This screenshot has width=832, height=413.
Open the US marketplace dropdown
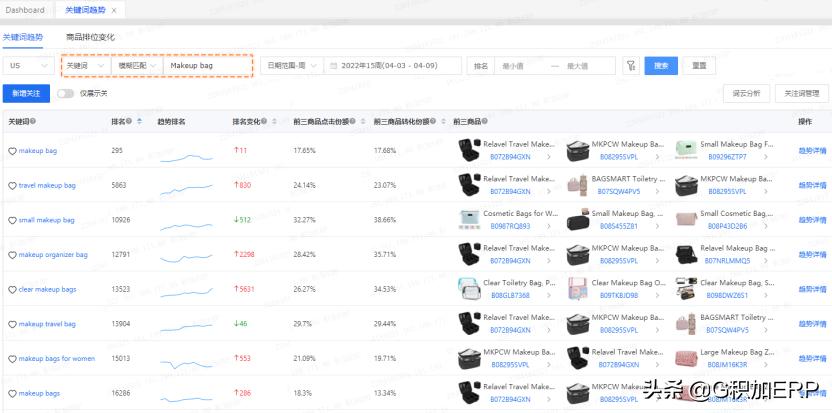tap(29, 66)
